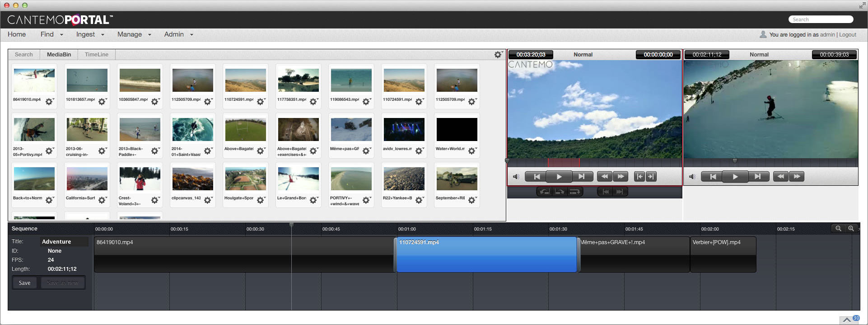This screenshot has height=325, width=868.
Task: Open gear menu for Même+pas+GF clip
Action: [366, 151]
